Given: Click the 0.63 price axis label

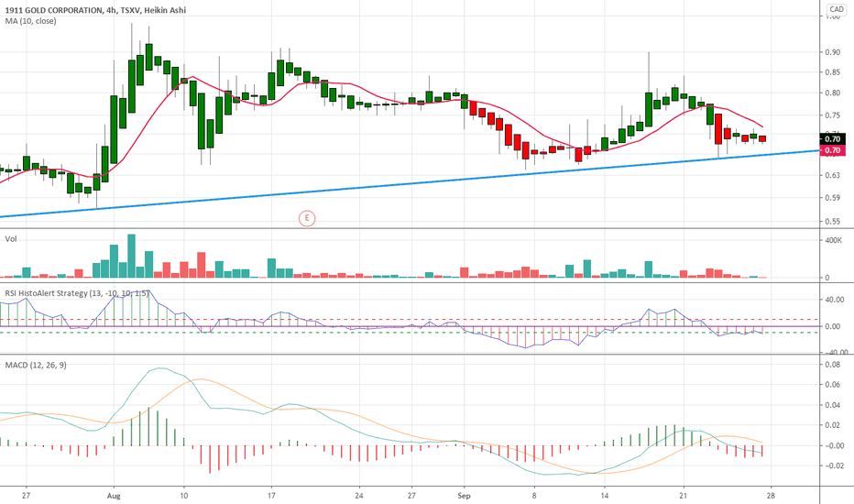Looking at the screenshot, I should point(832,175).
